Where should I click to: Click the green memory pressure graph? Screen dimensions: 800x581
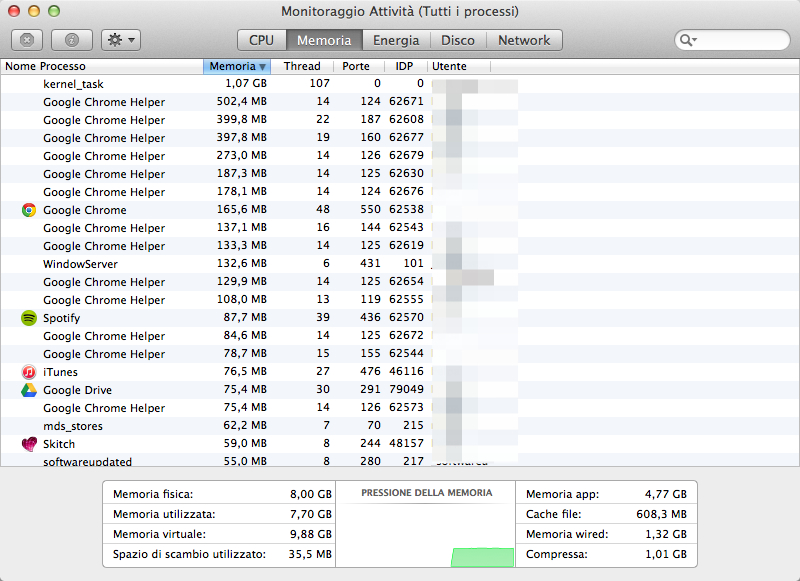[x=482, y=558]
